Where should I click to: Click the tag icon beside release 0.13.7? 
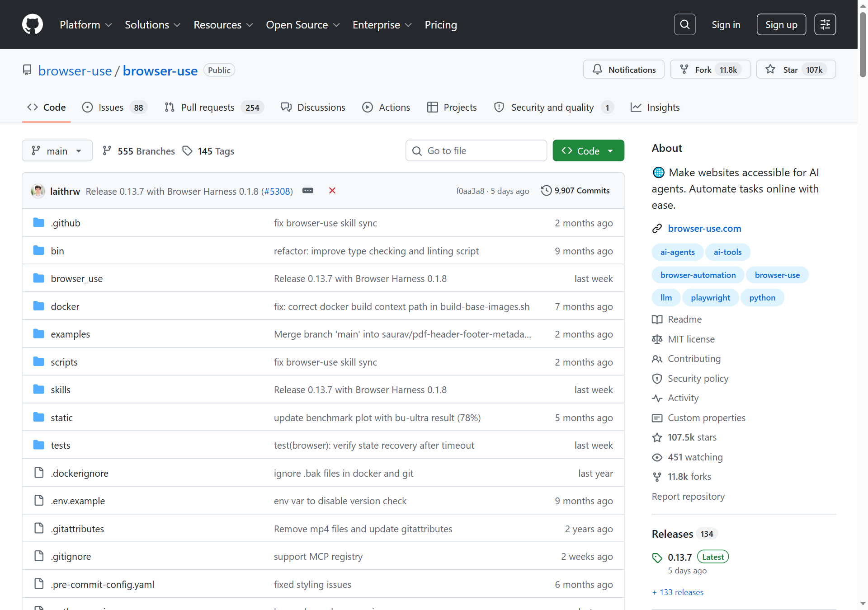click(x=657, y=558)
